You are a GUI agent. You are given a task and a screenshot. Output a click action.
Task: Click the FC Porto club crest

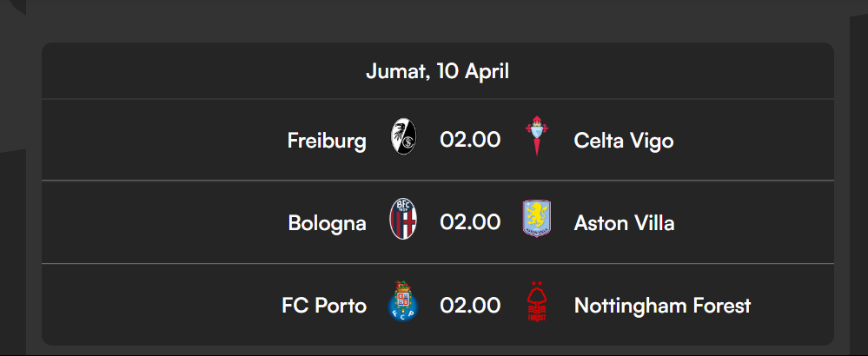point(403,303)
